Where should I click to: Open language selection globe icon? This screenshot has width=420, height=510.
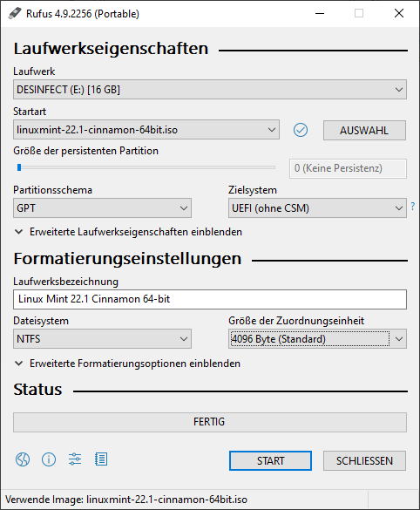click(x=23, y=459)
